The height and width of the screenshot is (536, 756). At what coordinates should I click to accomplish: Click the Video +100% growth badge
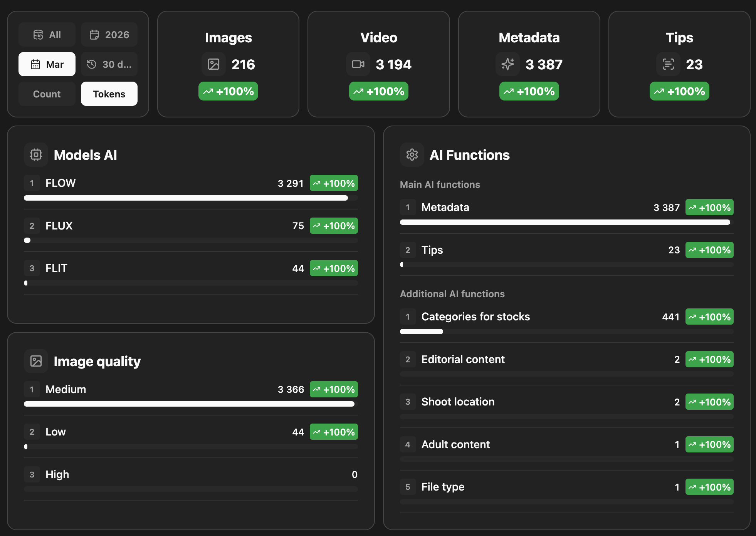[x=378, y=92]
